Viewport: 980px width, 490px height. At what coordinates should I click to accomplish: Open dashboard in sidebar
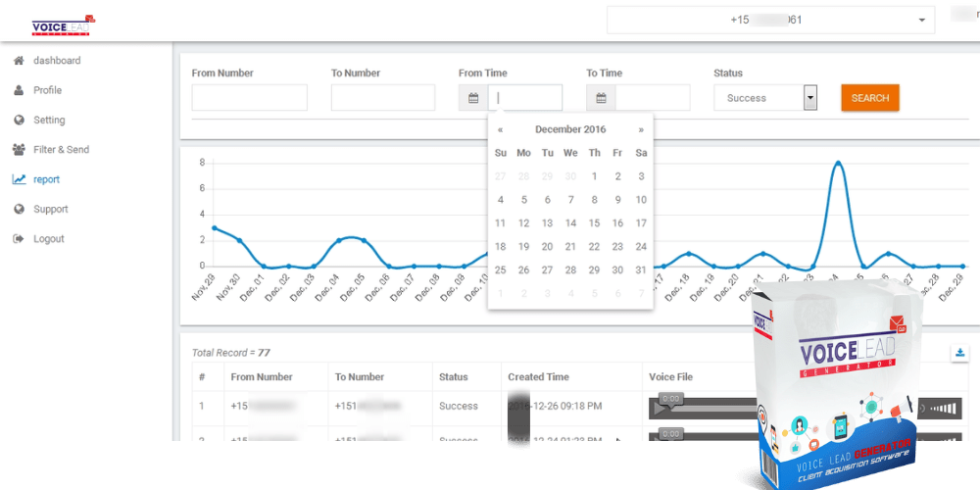57,61
